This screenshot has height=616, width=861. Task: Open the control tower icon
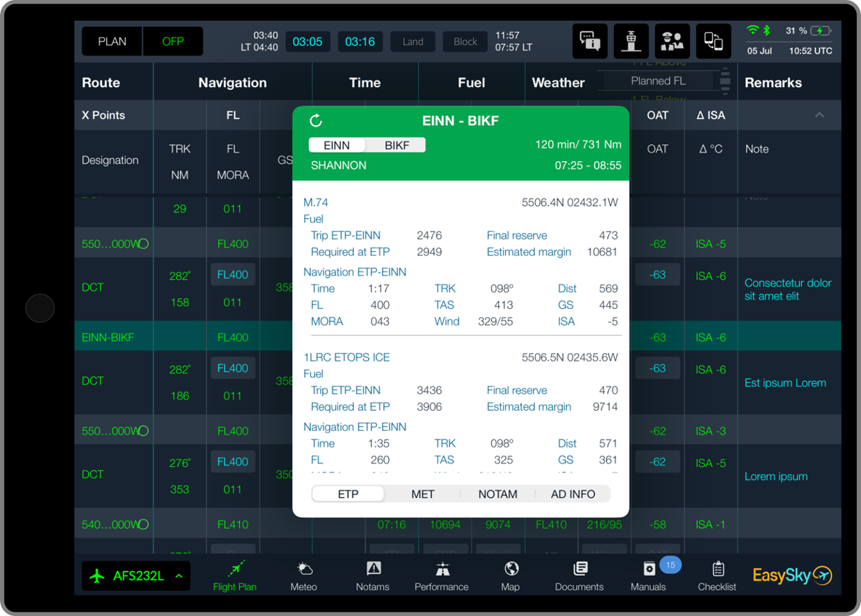click(631, 41)
